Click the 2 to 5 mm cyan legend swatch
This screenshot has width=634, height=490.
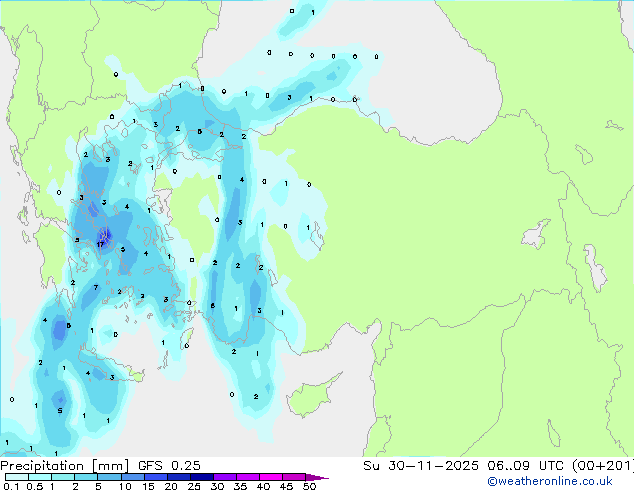click(x=86, y=477)
